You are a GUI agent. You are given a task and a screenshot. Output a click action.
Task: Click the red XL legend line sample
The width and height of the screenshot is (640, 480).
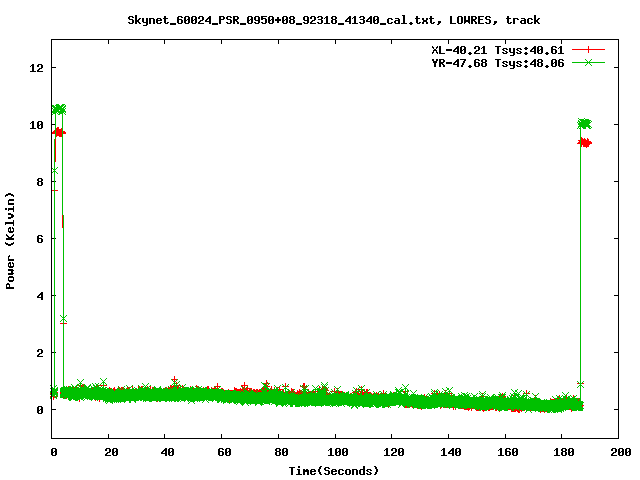tap(588, 50)
